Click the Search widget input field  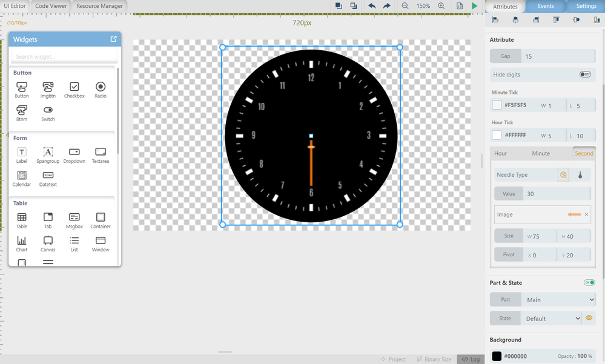pos(64,56)
